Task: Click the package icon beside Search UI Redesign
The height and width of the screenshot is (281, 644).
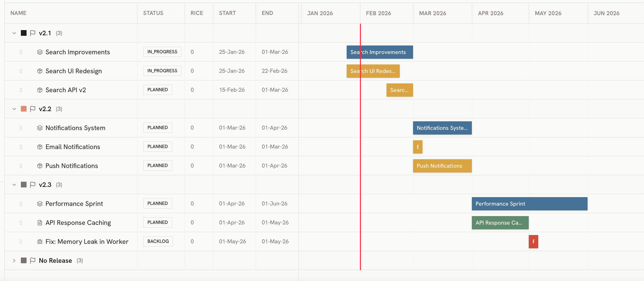Action: 40,71
